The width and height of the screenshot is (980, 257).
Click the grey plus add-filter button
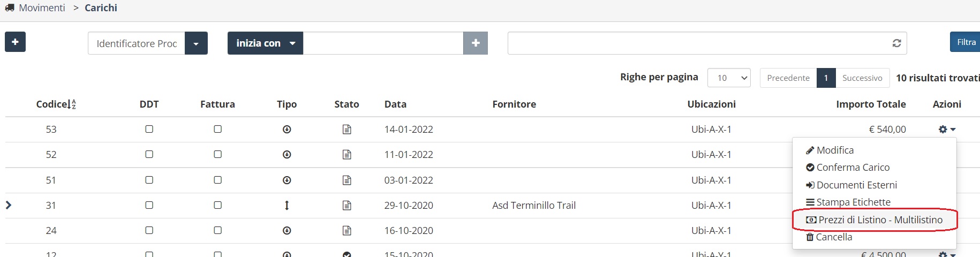coord(476,43)
